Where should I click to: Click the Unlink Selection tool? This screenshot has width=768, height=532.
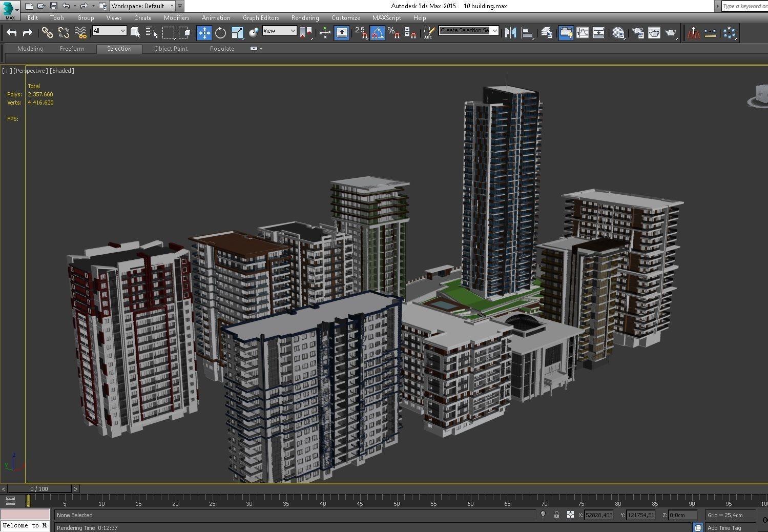point(64,33)
